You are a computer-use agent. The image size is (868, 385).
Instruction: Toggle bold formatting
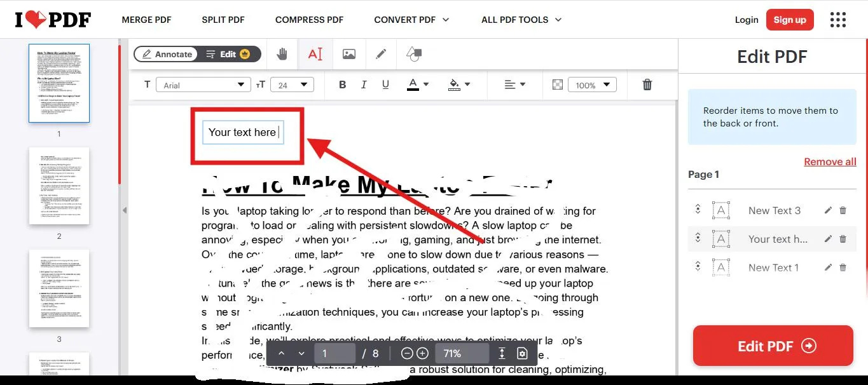point(342,84)
